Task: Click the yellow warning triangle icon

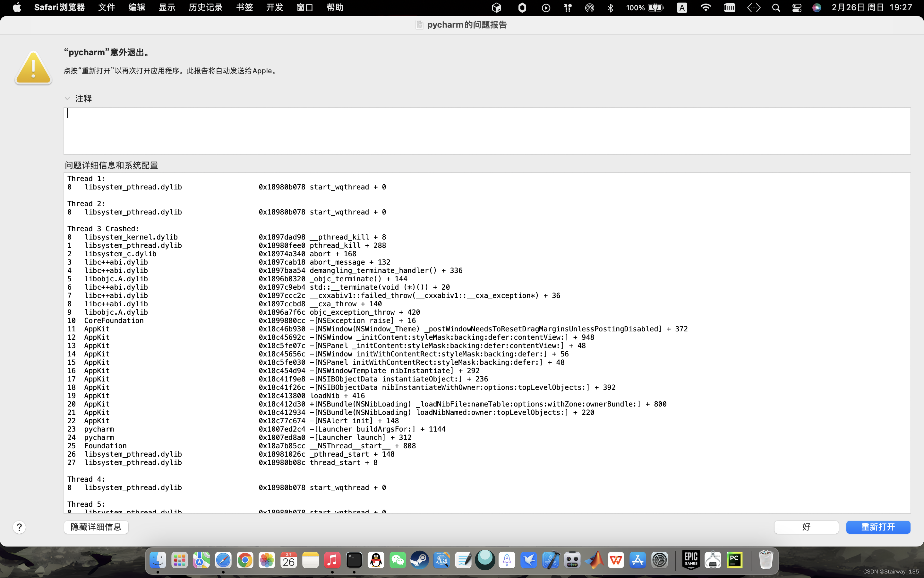Action: pyautogui.click(x=33, y=68)
